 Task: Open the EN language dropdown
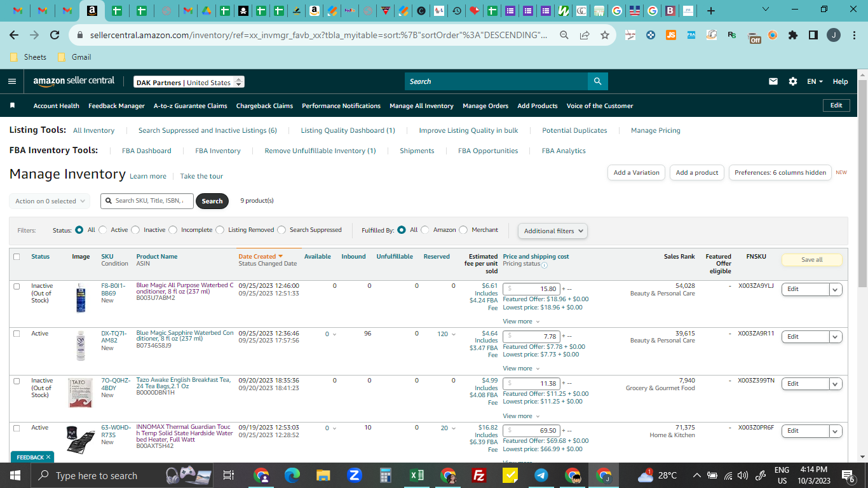(815, 81)
